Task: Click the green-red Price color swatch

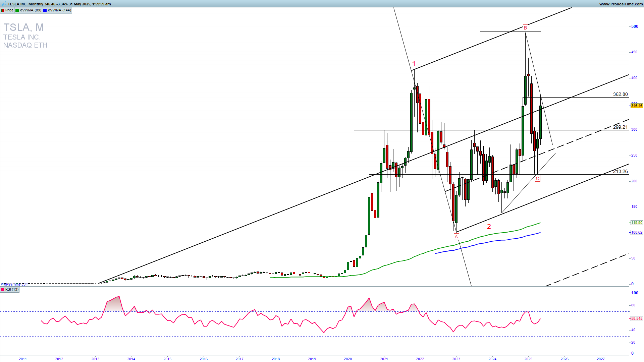Action: 3,10
